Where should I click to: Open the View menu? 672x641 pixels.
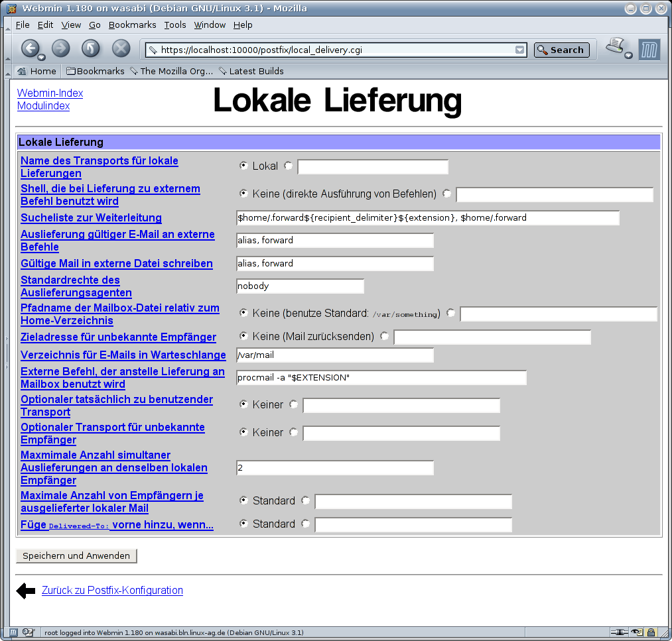click(71, 25)
